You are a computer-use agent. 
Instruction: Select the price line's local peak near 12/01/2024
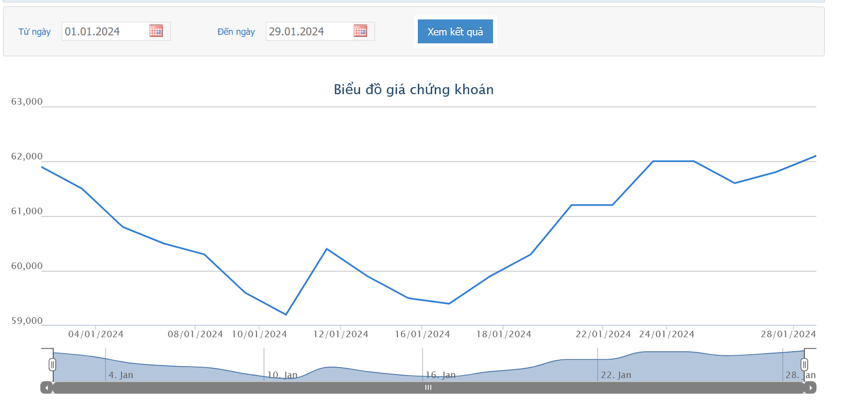click(327, 249)
